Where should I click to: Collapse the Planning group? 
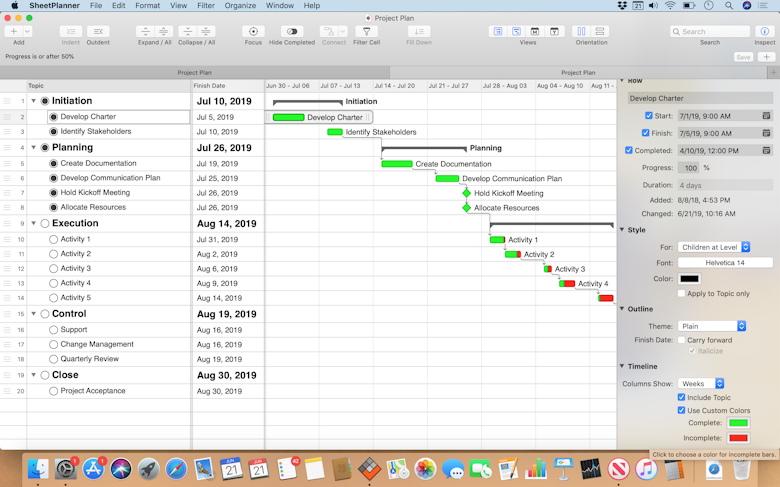coord(34,148)
